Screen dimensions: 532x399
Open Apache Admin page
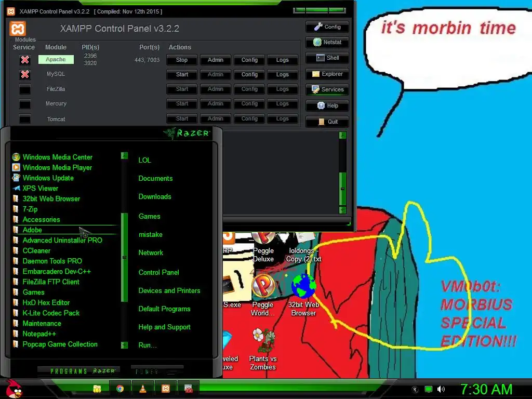click(216, 60)
